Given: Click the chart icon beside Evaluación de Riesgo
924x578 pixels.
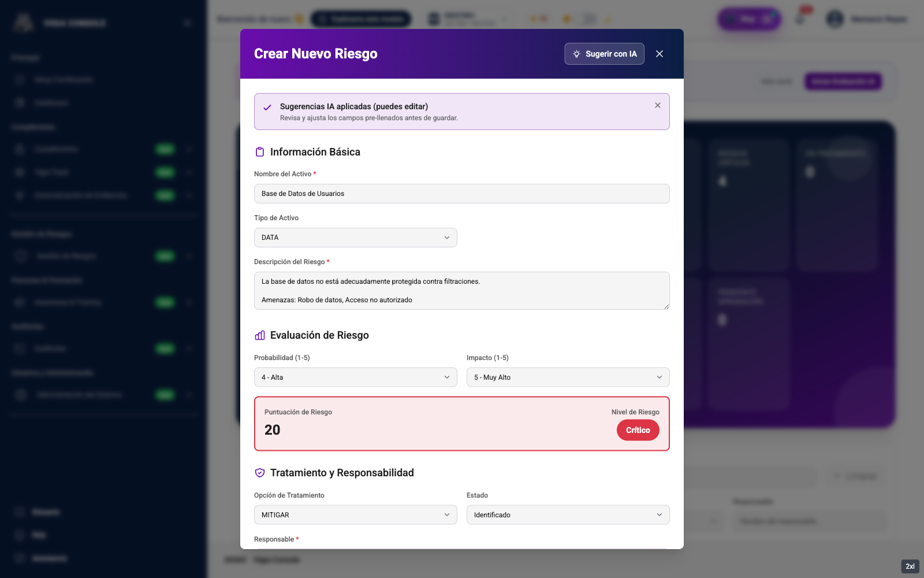Looking at the screenshot, I should (260, 335).
